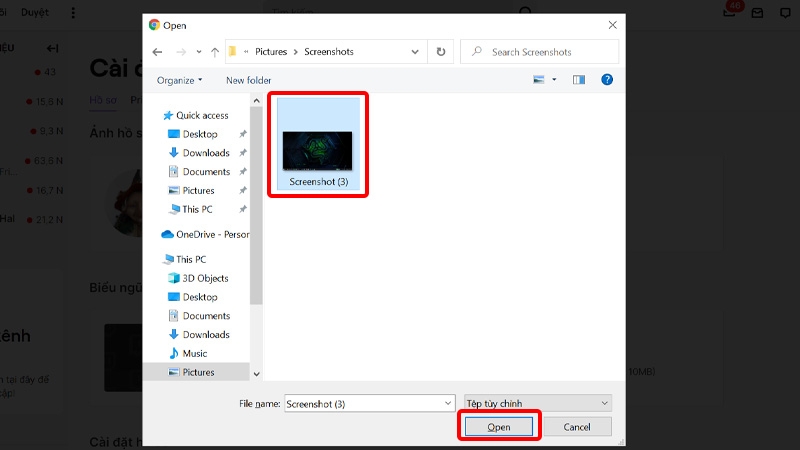
Task: Open Help with the question mark icon
Action: (607, 80)
